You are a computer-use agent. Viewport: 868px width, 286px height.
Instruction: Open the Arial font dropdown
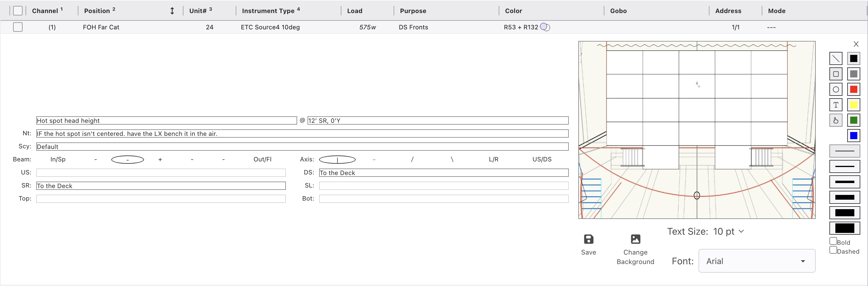756,261
